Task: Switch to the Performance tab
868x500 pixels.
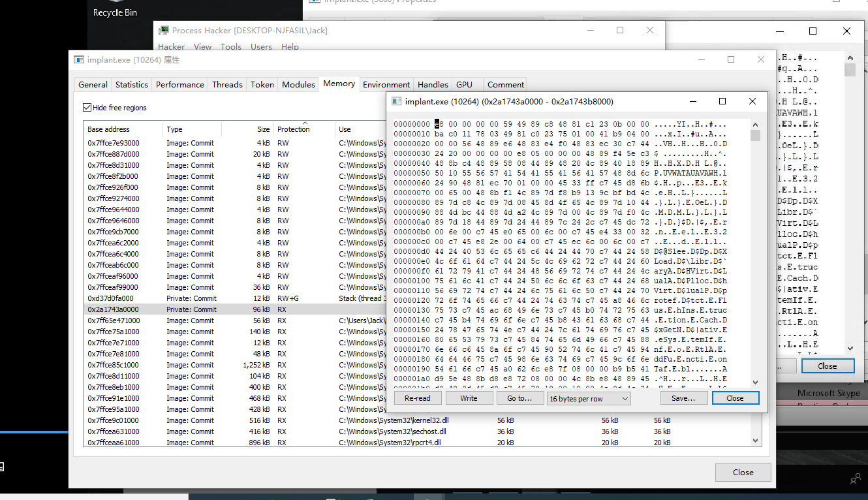Action: pos(180,85)
